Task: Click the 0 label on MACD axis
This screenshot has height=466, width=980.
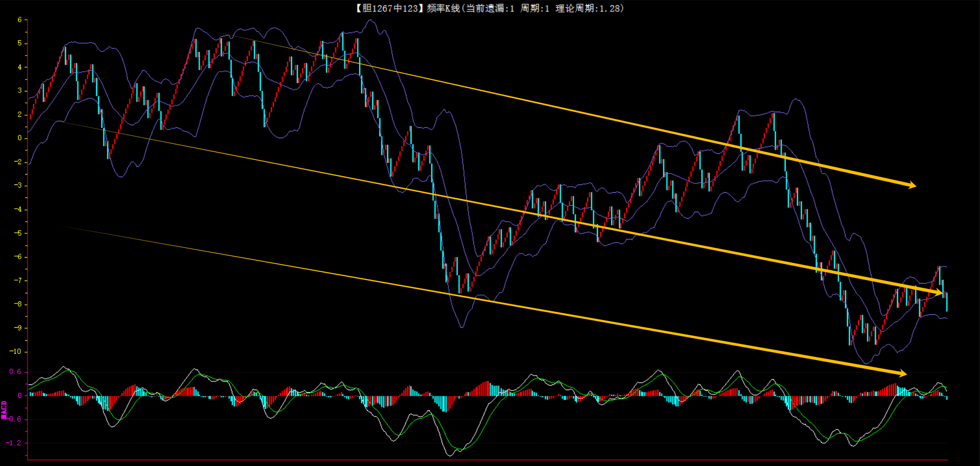Action: click(x=20, y=396)
